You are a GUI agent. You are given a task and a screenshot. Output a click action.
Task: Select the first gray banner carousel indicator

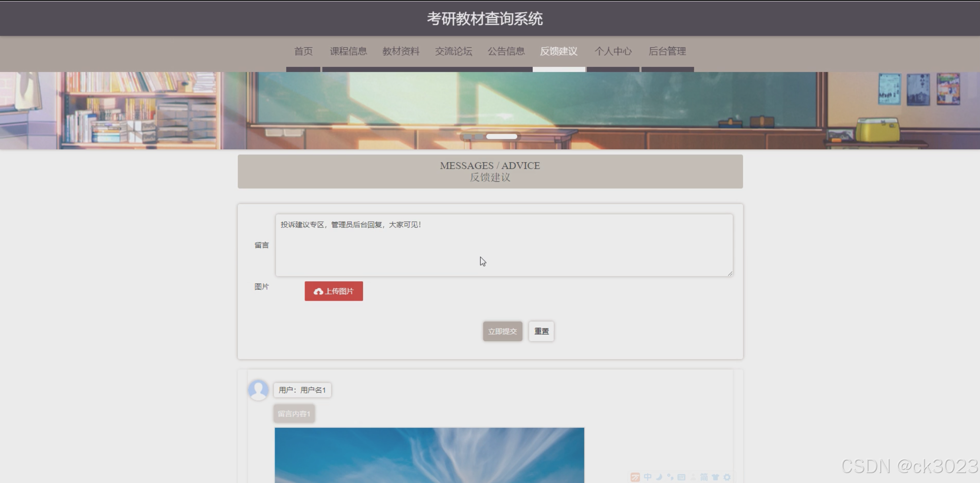tap(467, 137)
